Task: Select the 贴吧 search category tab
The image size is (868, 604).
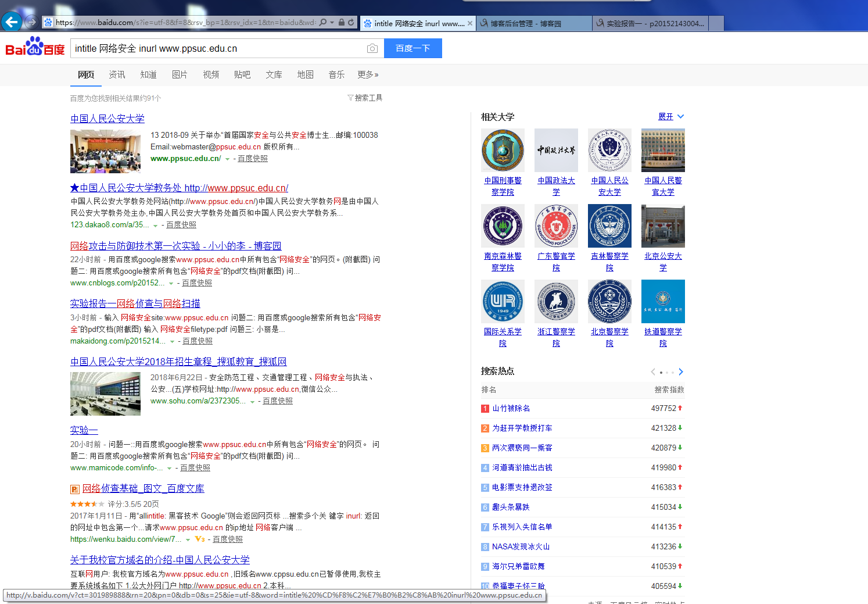Action: click(x=242, y=74)
